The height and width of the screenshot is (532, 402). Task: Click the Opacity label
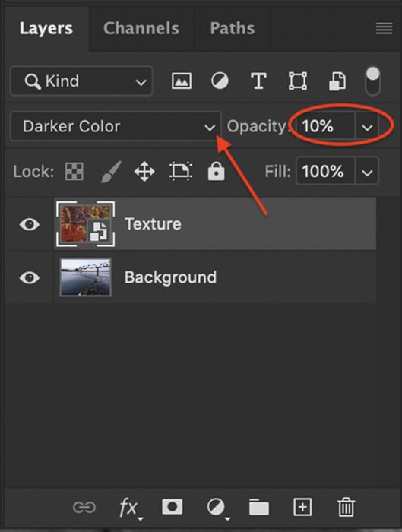point(258,126)
